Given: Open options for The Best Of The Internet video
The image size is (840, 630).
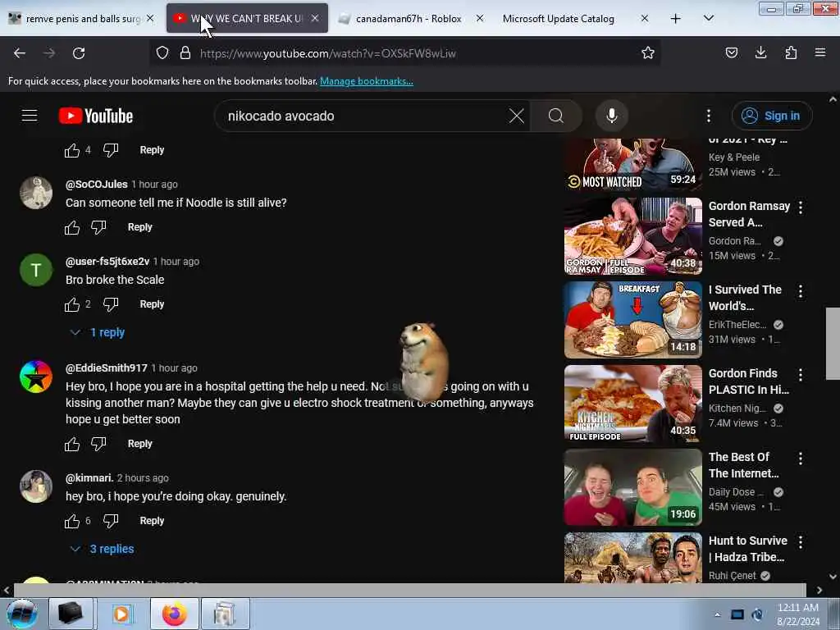Looking at the screenshot, I should click(801, 459).
